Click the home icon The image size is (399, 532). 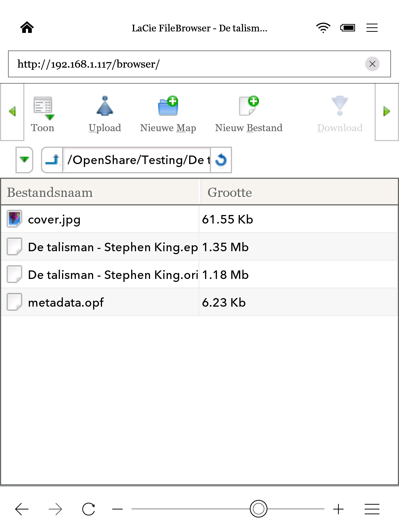pos(27,28)
